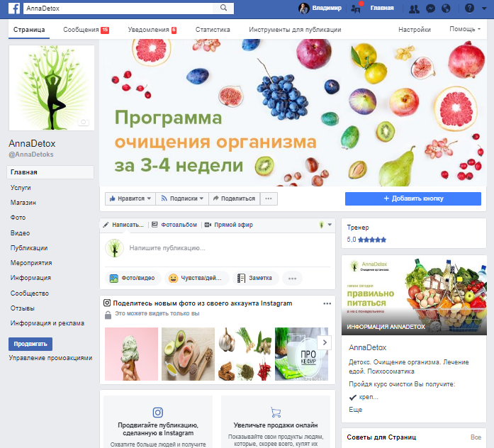Click the camera icon on the profile picture
This screenshot has height=448, width=494.
coord(84,122)
